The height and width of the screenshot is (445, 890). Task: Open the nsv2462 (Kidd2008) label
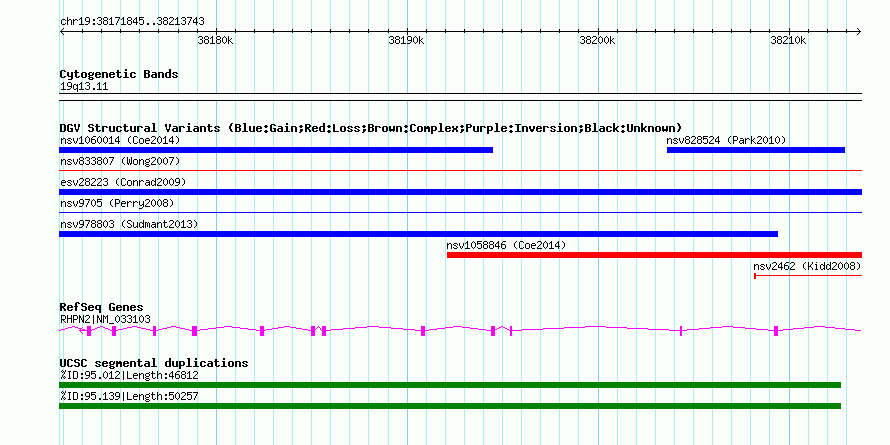pyautogui.click(x=807, y=266)
